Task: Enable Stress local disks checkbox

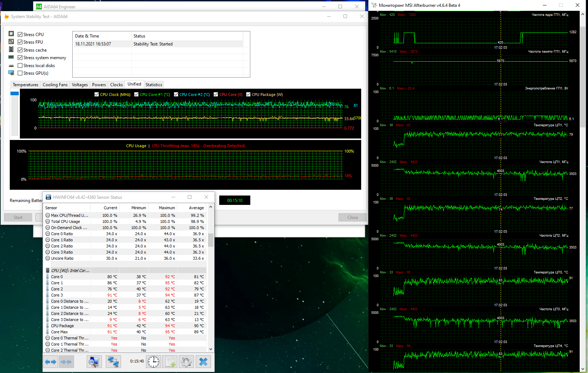Action: point(20,66)
